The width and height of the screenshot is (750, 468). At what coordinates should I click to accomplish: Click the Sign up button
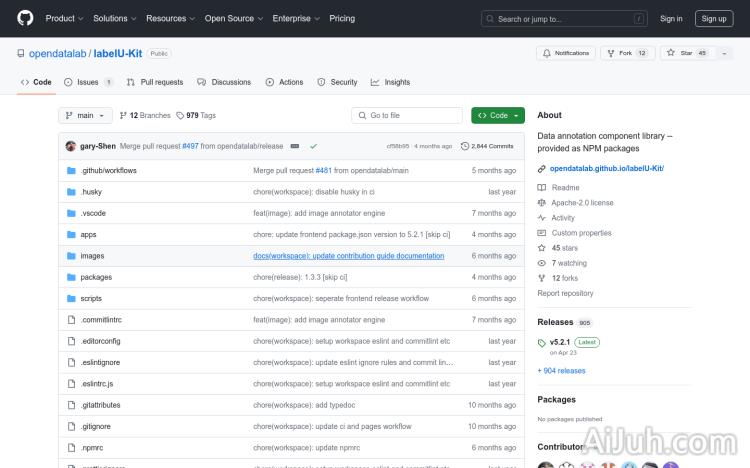coord(714,18)
